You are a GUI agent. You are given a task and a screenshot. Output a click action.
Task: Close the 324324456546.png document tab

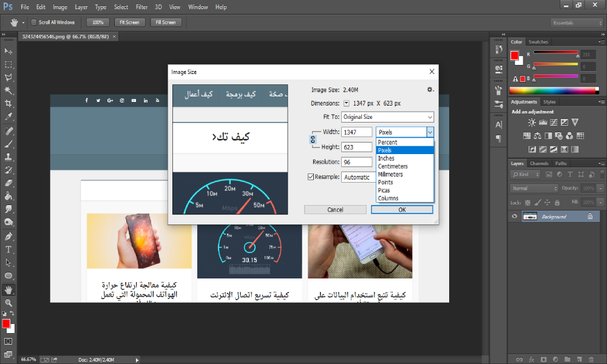coord(114,36)
